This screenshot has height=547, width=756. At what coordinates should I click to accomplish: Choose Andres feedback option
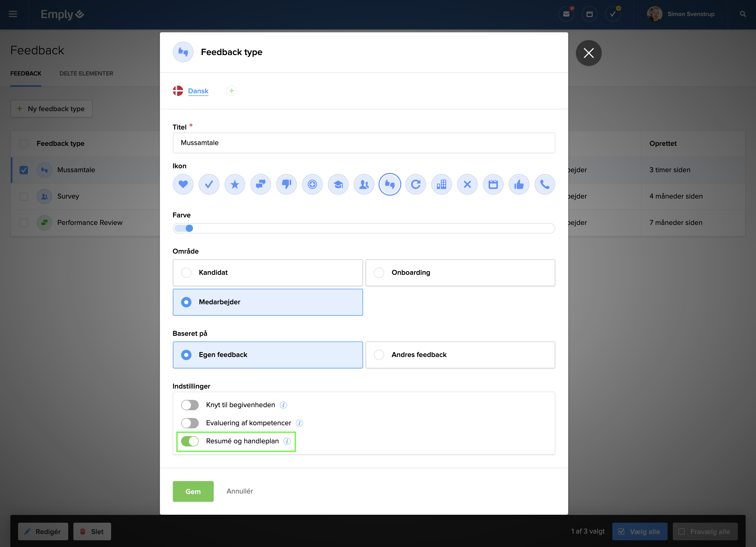coord(379,355)
